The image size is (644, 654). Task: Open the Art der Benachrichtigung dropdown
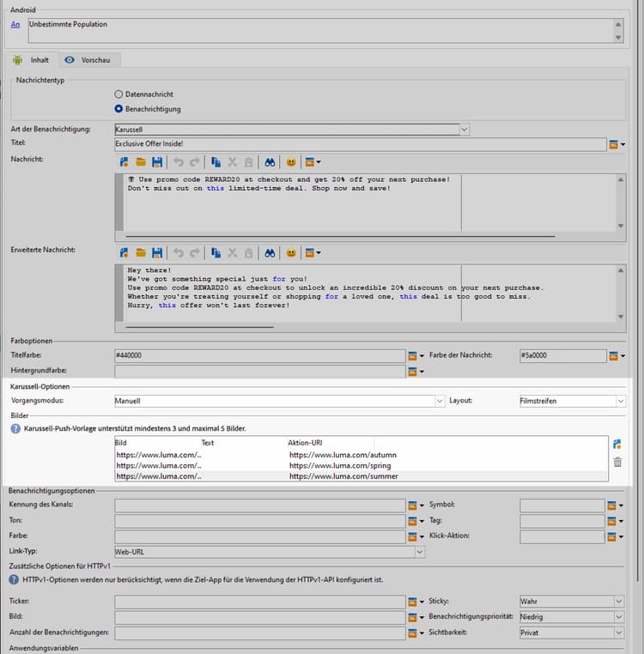465,129
